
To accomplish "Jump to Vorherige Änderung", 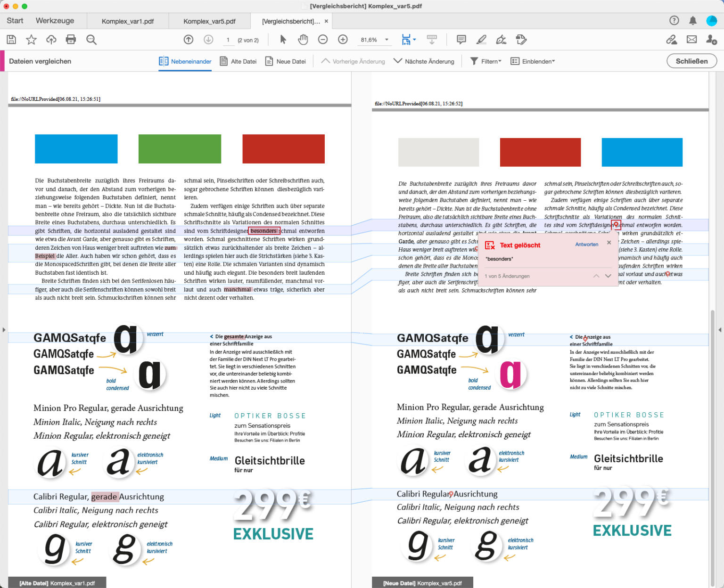I will 353,61.
